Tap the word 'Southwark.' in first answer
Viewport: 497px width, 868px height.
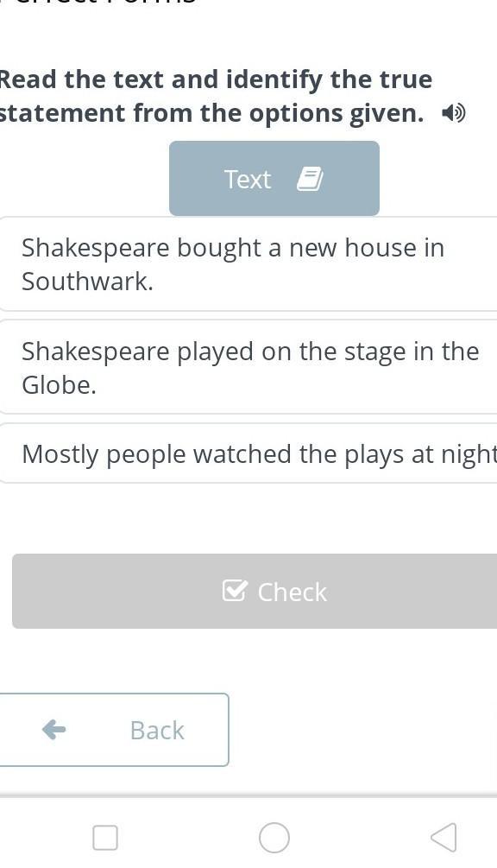coord(87,282)
